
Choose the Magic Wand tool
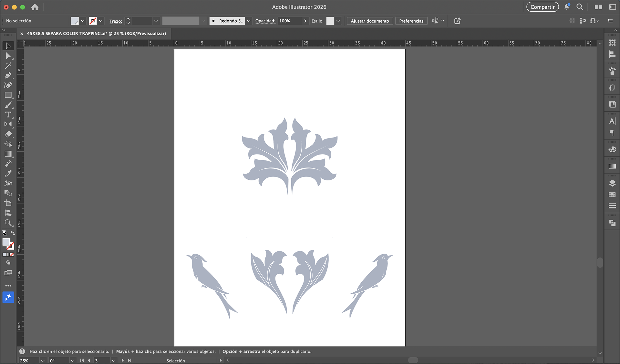[8, 66]
